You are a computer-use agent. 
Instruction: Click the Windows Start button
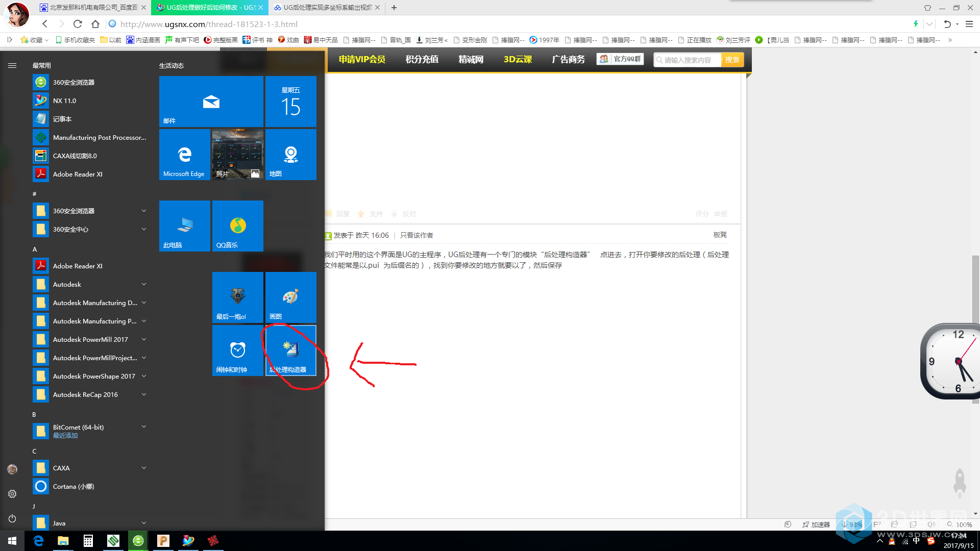(12, 541)
